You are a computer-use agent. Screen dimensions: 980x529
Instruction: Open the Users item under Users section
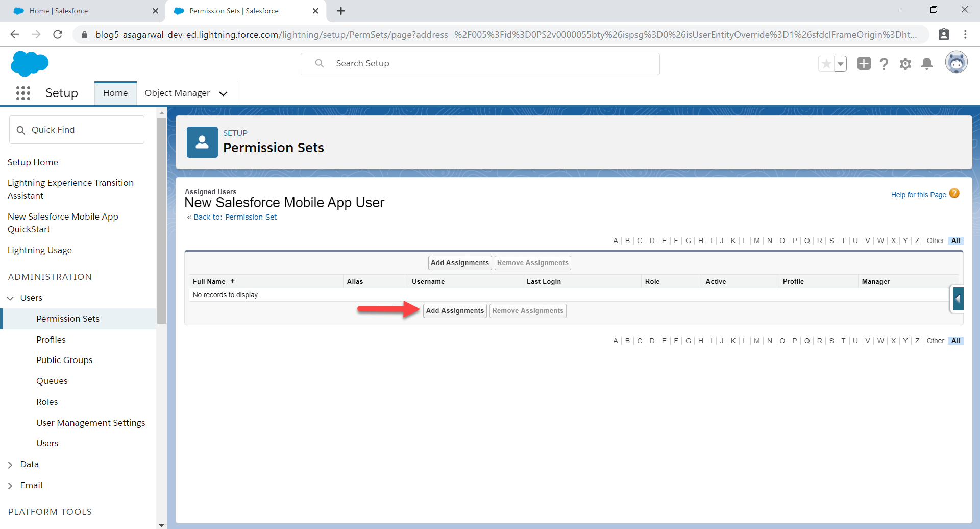click(47, 443)
